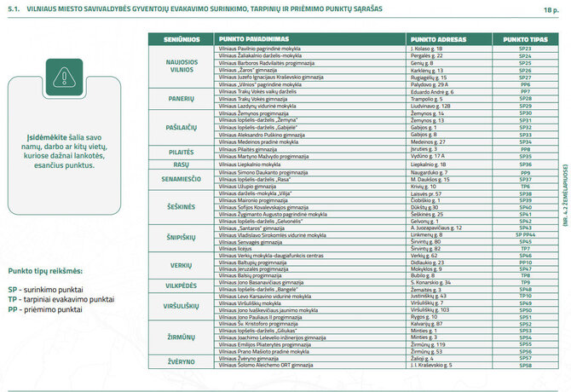Click the address 'Medeinos g. 27'
Viewport: 571px width, 392px height.
(428, 142)
